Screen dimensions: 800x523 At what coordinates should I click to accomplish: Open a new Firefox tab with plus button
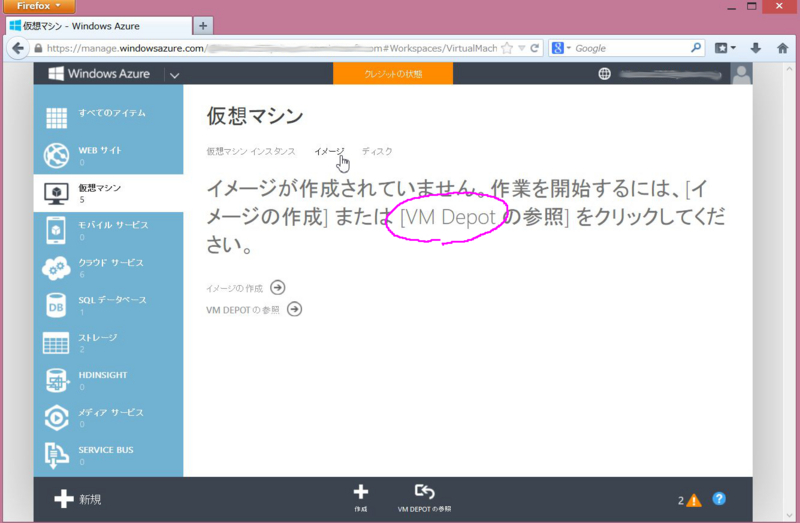pos(203,26)
